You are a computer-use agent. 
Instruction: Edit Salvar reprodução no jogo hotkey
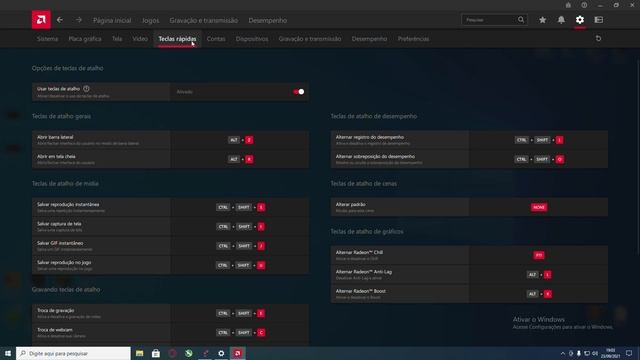(240, 265)
